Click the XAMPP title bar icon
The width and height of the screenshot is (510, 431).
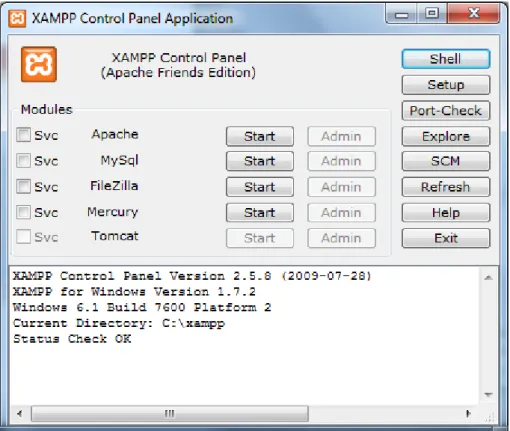pos(17,18)
